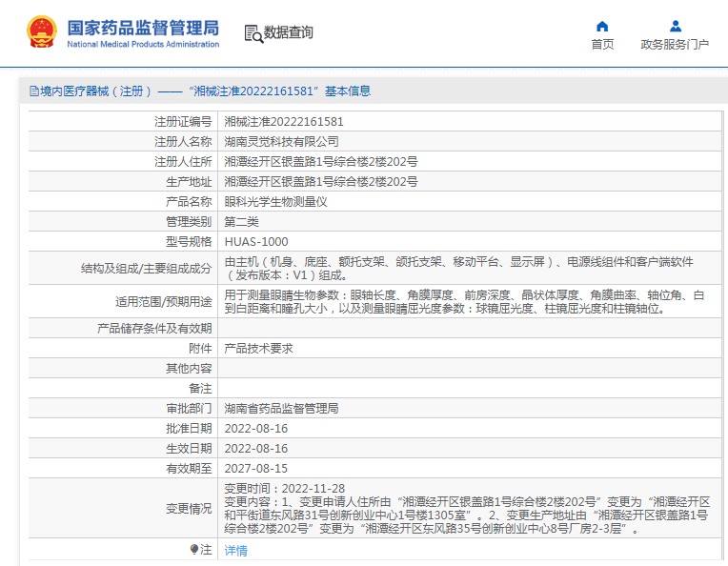Select the 注册人住所 address value
This screenshot has height=566, width=728.
click(x=321, y=162)
